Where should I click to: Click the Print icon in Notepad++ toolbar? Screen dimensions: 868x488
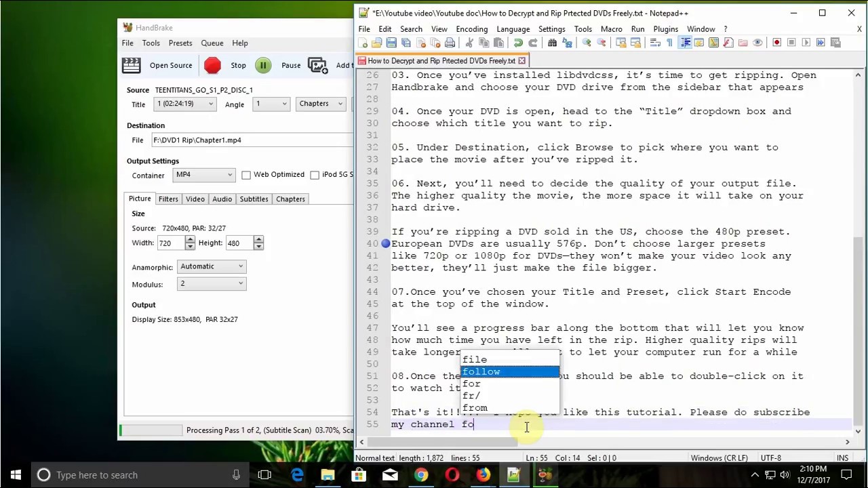click(450, 43)
